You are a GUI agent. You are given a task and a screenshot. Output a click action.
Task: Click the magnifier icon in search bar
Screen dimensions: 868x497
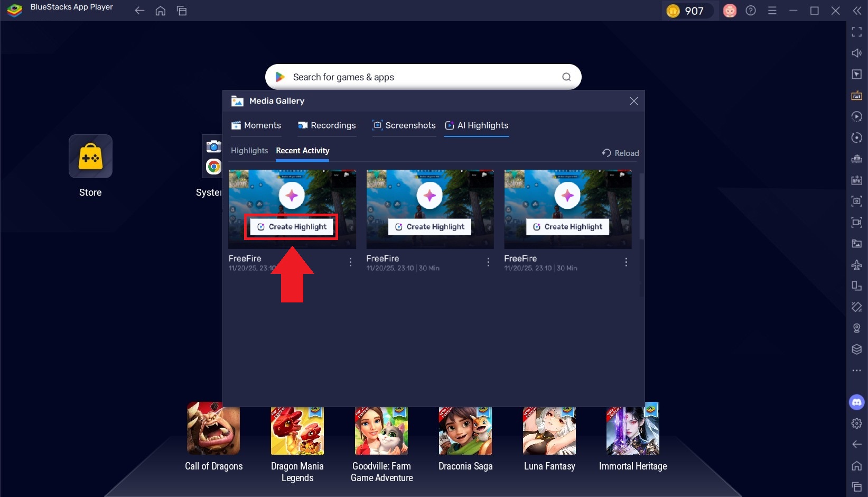(566, 77)
